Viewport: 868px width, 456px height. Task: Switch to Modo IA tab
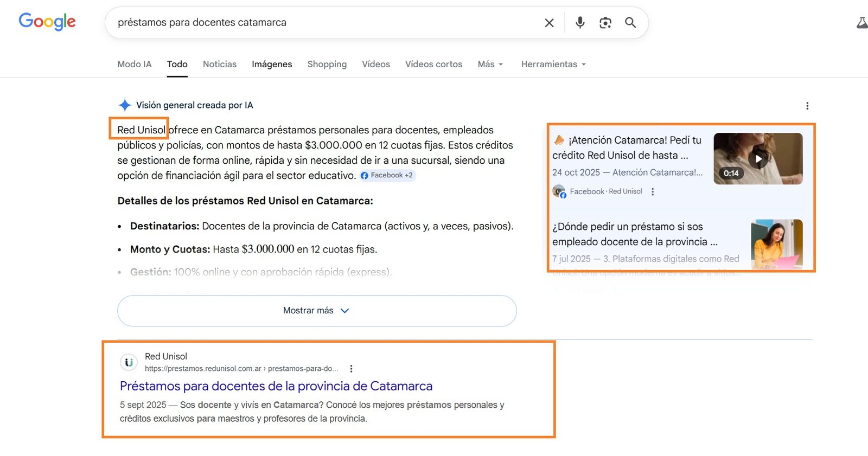[135, 64]
